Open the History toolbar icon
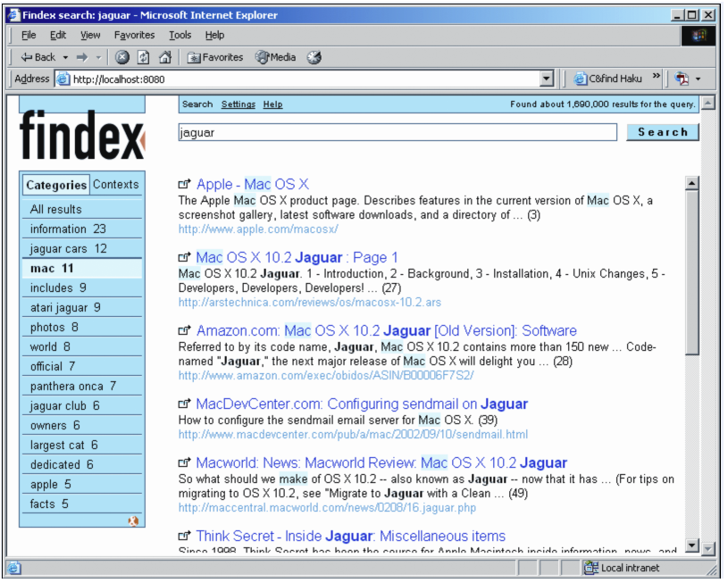The width and height of the screenshot is (728, 583). [314, 57]
